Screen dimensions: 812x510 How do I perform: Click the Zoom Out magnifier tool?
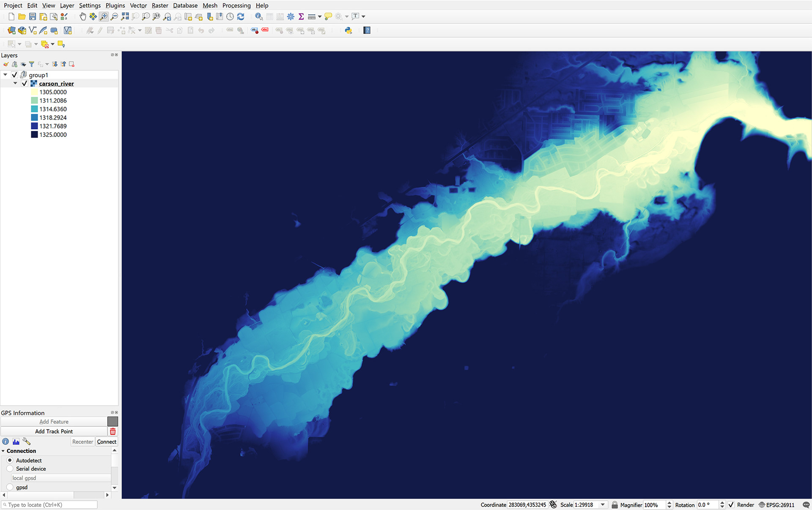click(x=114, y=16)
